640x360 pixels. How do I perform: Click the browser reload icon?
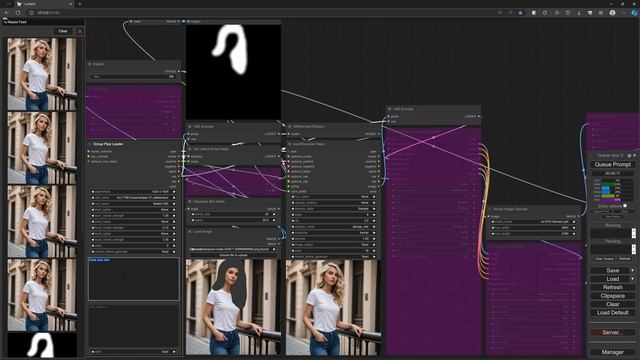18,13
